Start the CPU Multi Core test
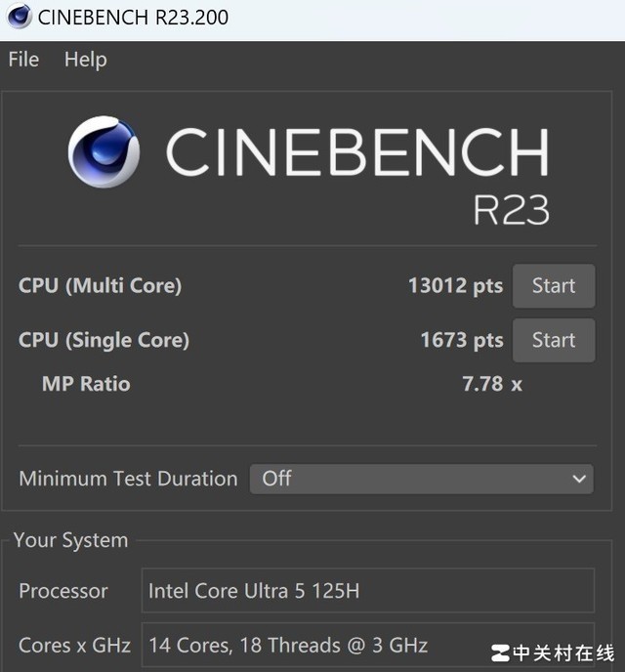The width and height of the screenshot is (625, 672). click(553, 286)
